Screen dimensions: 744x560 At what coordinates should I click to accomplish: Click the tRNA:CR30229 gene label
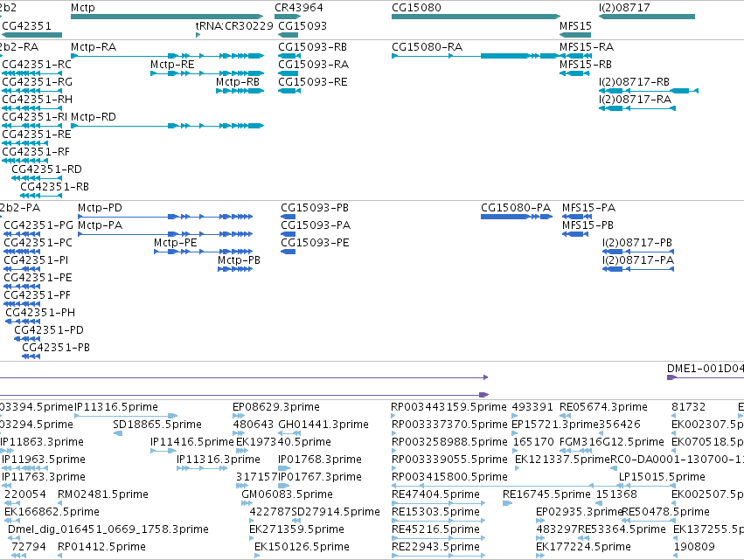[234, 25]
